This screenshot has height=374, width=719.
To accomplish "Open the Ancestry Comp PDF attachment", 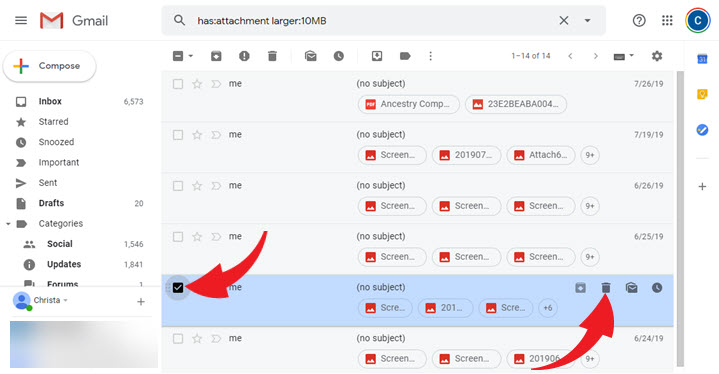I will (408, 104).
